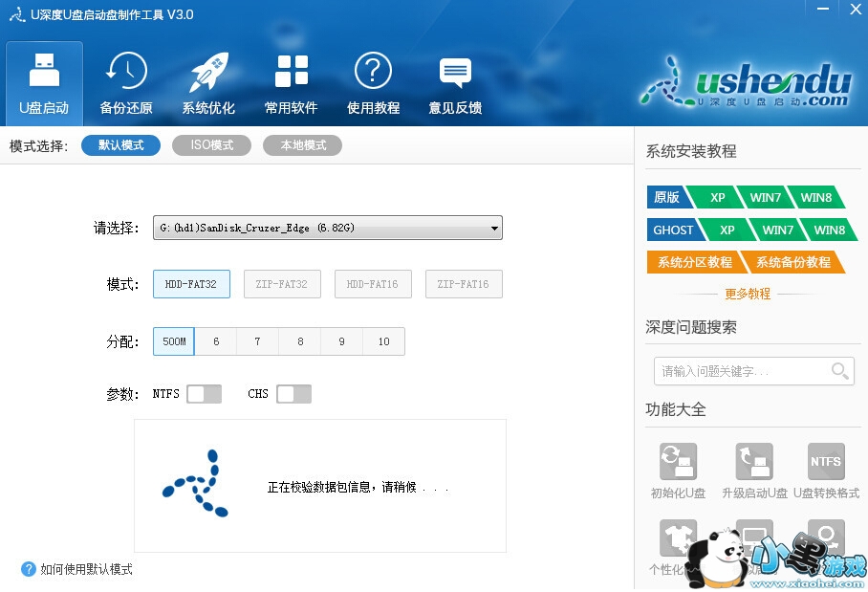The width and height of the screenshot is (868, 592).
Task: Click the U盘转换格式 NTFS icon
Action: pyautogui.click(x=826, y=461)
